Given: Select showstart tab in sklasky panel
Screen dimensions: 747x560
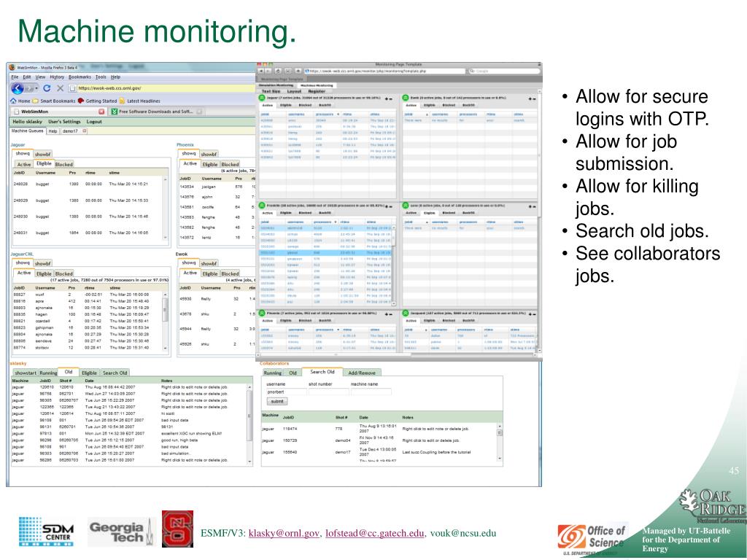Looking at the screenshot, I should 25,373.
